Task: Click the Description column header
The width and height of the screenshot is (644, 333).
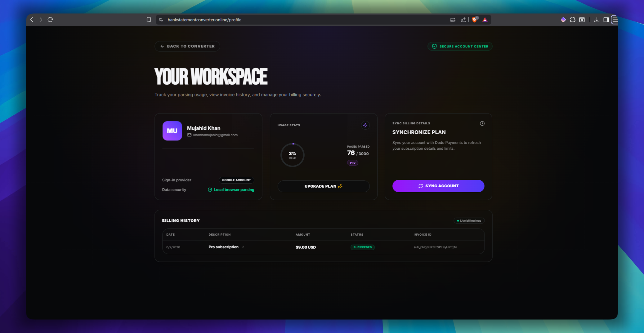Action: pos(220,235)
